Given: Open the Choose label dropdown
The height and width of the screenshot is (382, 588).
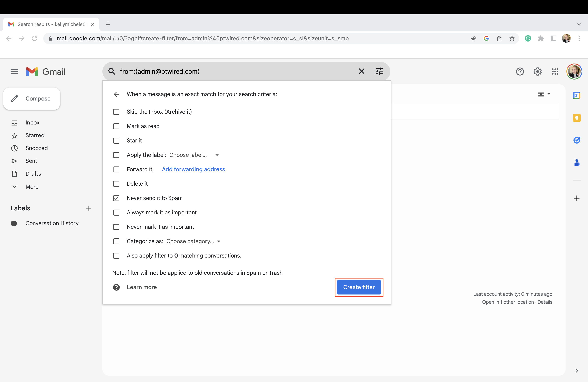Looking at the screenshot, I should coord(194,155).
